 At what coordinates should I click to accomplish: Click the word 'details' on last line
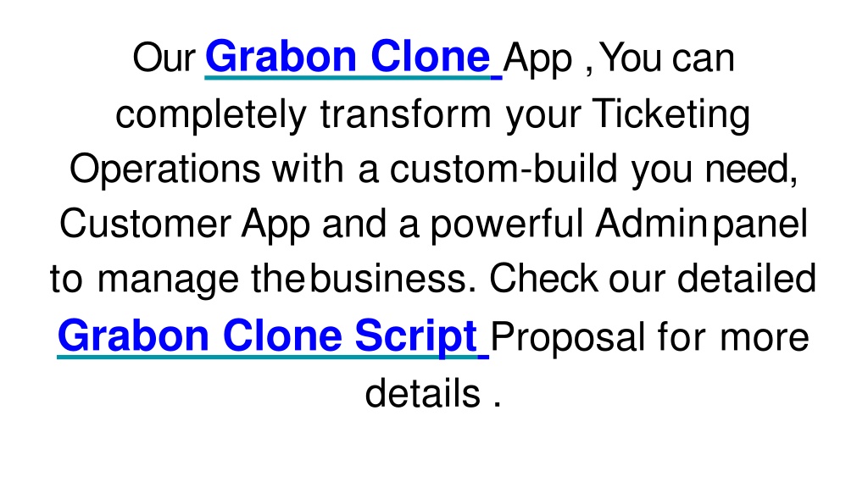tap(422, 393)
